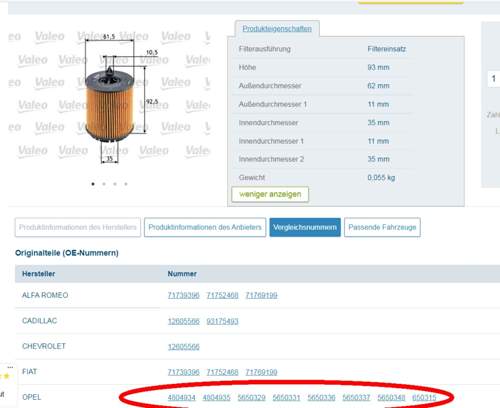Click the 'weniger anzeigen' button
Image resolution: width=500 pixels, height=408 pixels.
(x=270, y=194)
